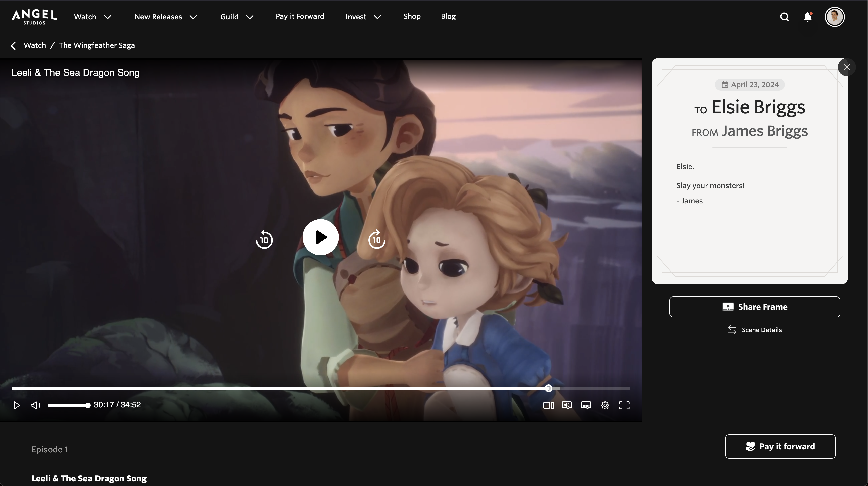This screenshot has height=486, width=868.
Task: Toggle the subtitles captions icon
Action: 586,405
